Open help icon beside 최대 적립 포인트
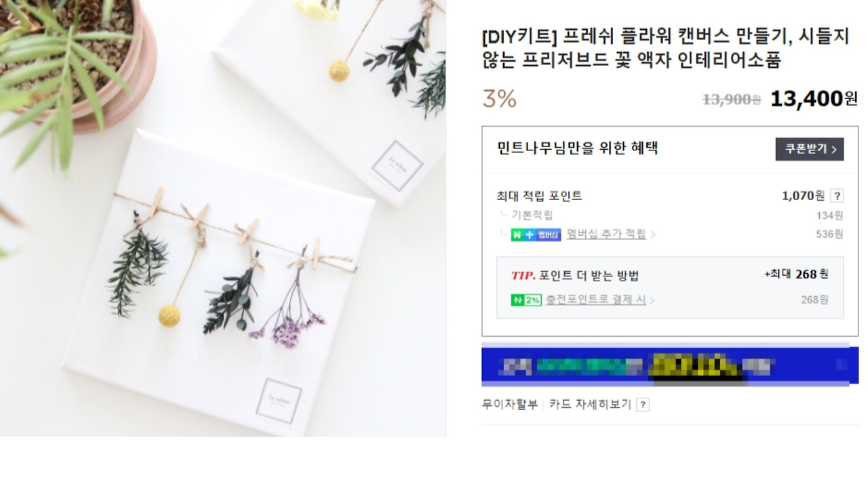This screenshot has width=868, height=488. point(837,196)
